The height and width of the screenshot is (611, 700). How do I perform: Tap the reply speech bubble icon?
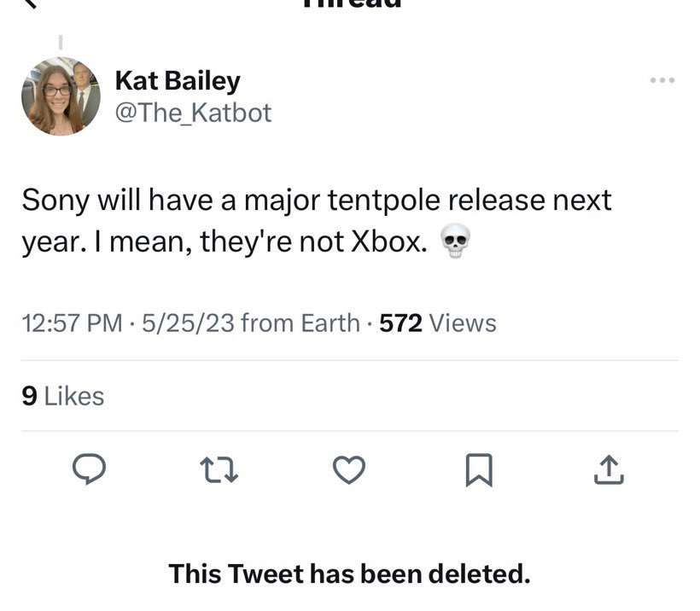click(x=89, y=469)
